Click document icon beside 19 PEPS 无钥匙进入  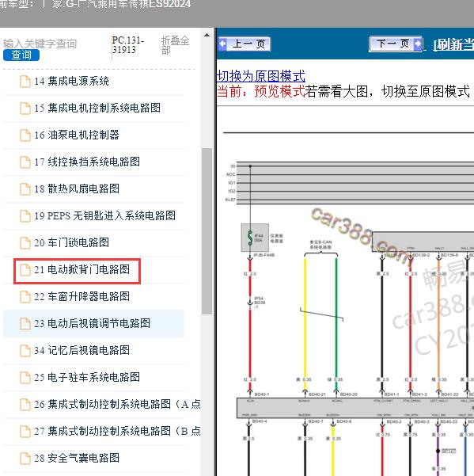coord(25,216)
